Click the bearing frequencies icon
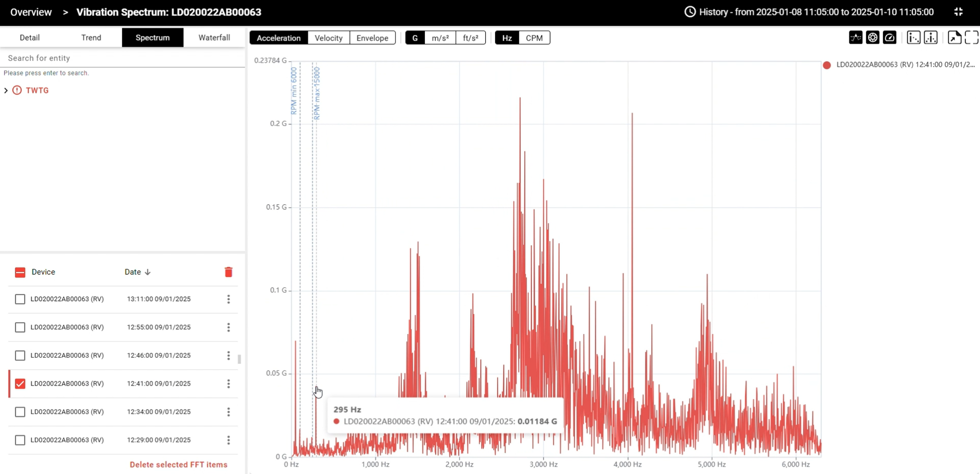The height and width of the screenshot is (474, 980). [873, 38]
